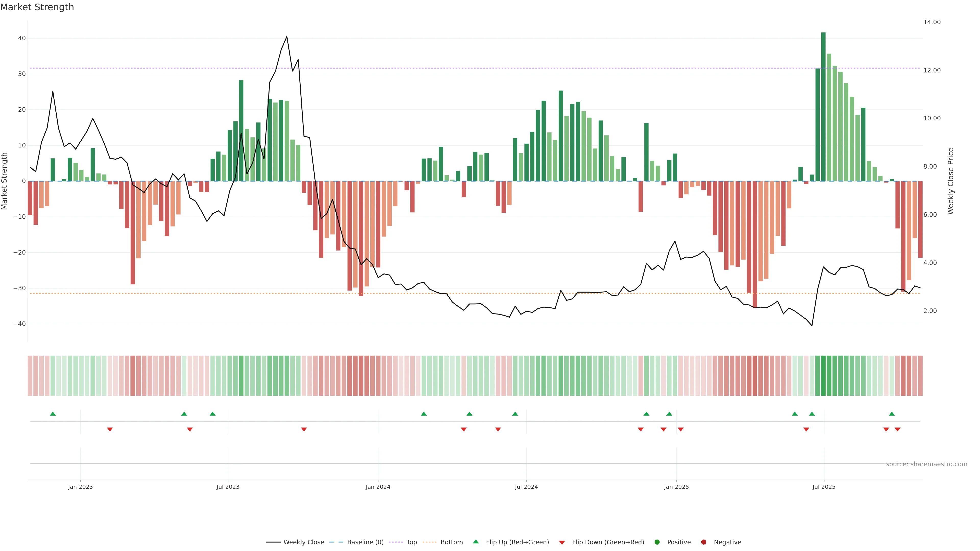Click the Bottom legend line swatch

[430, 542]
